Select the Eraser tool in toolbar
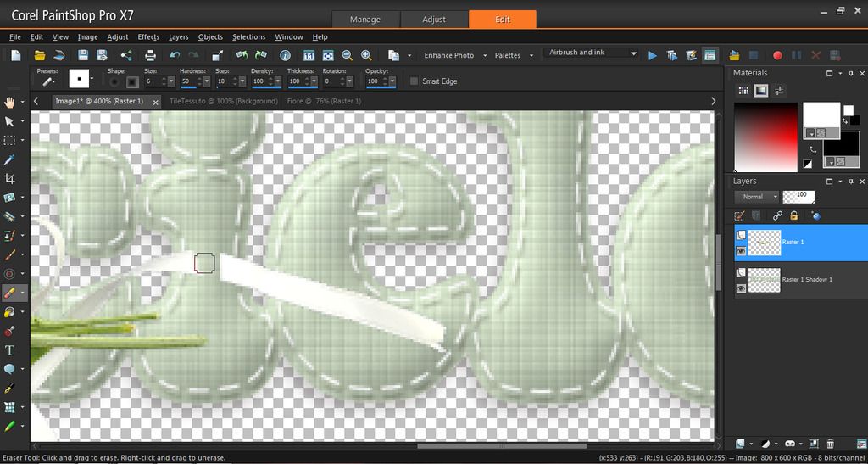 pos(9,293)
